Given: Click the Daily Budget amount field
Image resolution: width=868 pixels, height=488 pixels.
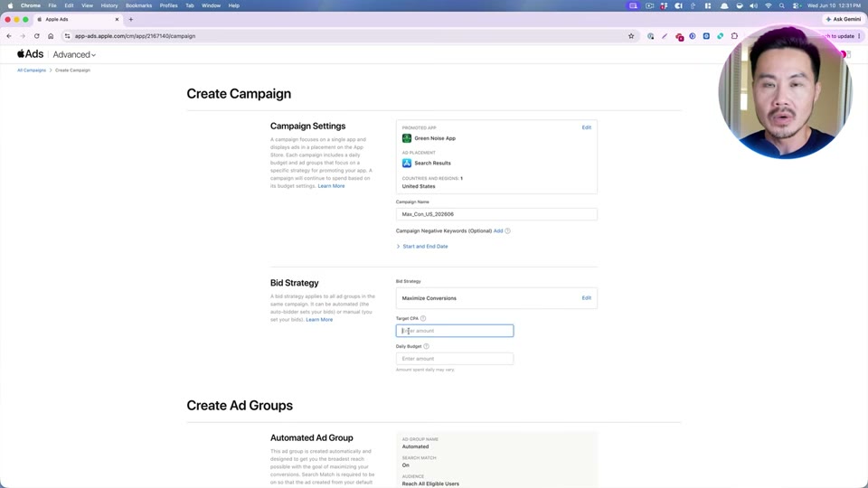Looking at the screenshot, I should click(x=455, y=359).
